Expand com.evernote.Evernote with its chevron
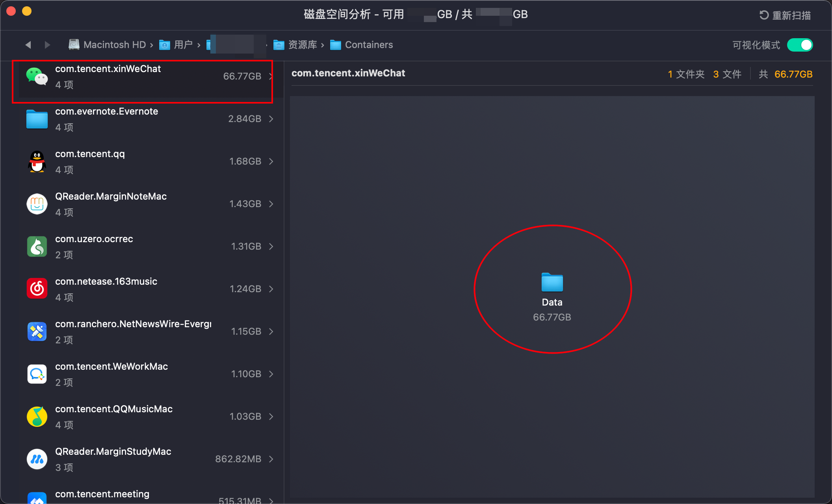Screen dimensions: 832x504 click(x=271, y=119)
